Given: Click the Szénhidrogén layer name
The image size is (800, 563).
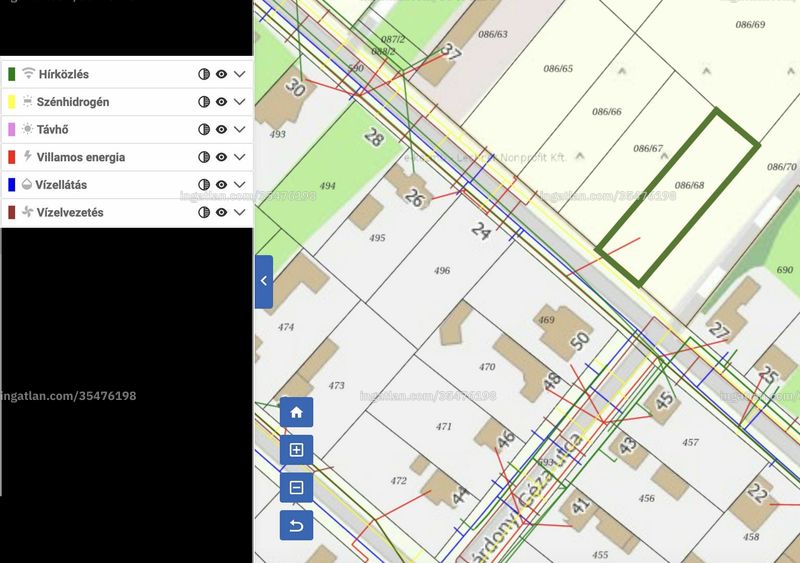Looking at the screenshot, I should point(73,102).
